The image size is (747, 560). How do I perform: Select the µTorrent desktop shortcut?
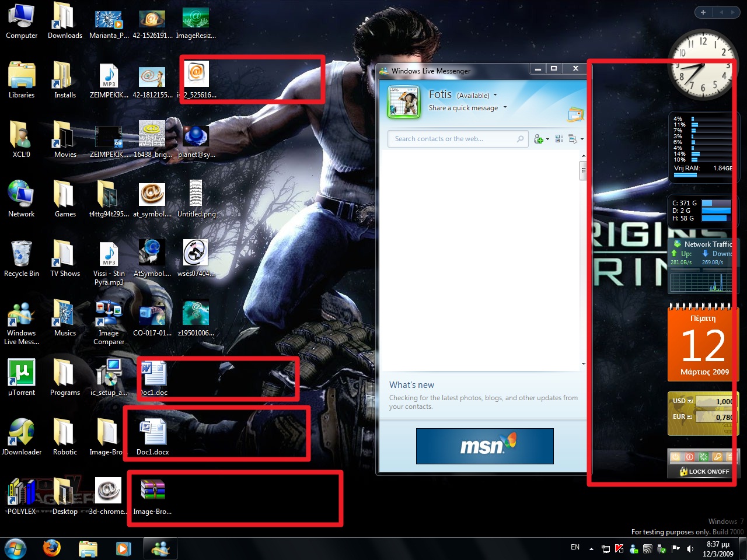[x=22, y=377]
